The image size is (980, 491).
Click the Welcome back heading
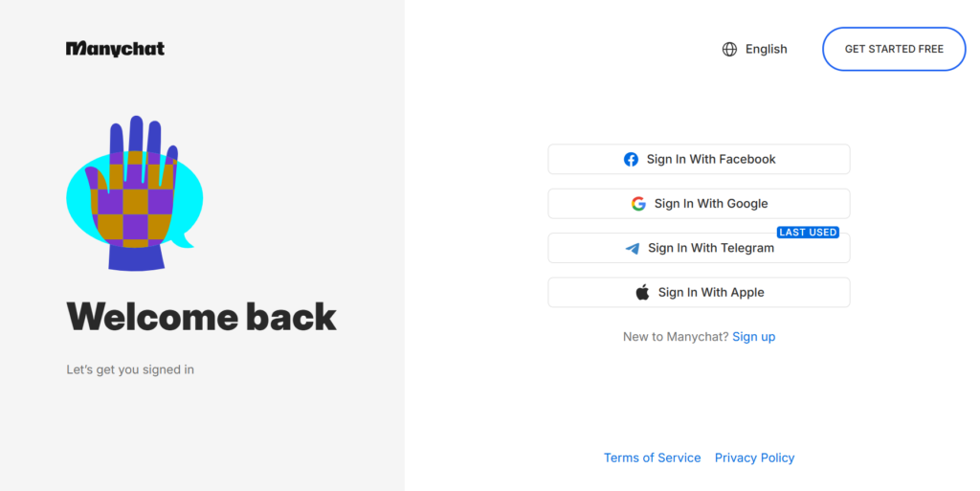(201, 317)
